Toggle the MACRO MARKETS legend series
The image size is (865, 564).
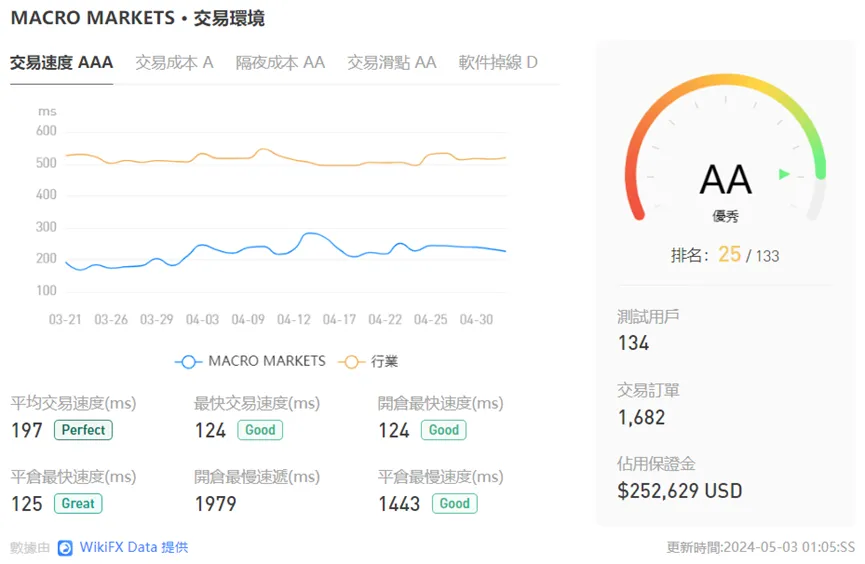tap(250, 361)
